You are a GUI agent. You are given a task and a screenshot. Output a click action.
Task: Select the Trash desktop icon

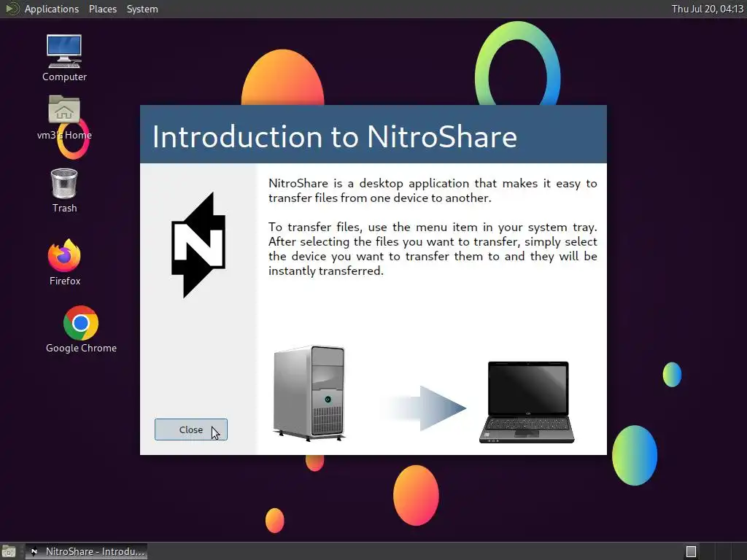click(64, 190)
